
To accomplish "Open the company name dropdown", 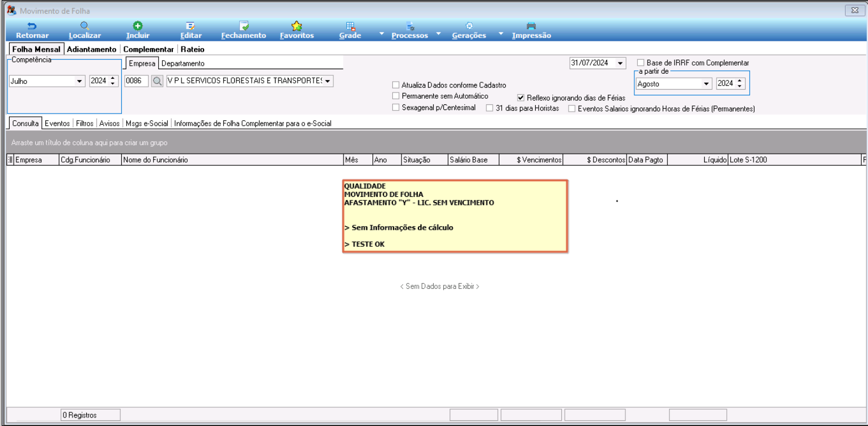I will [328, 81].
